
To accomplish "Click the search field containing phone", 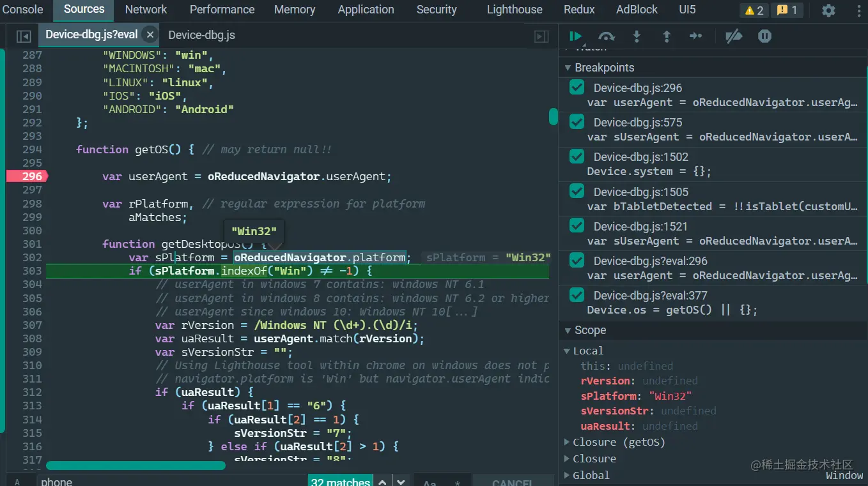I will pyautogui.click(x=171, y=482).
